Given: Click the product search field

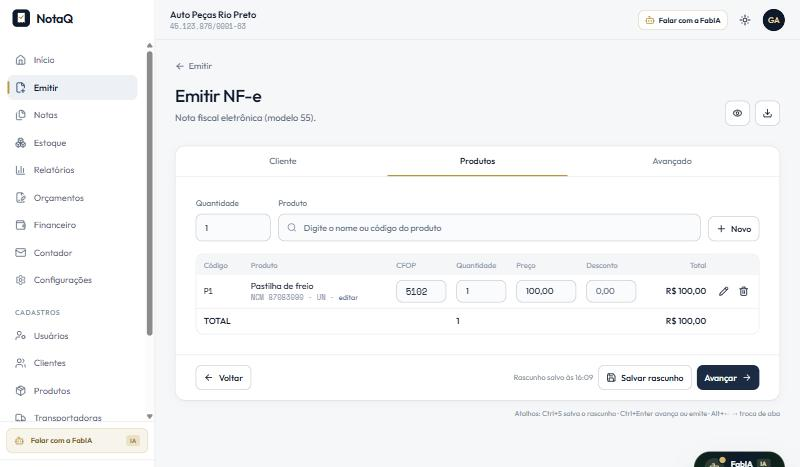Looking at the screenshot, I should pos(489,228).
